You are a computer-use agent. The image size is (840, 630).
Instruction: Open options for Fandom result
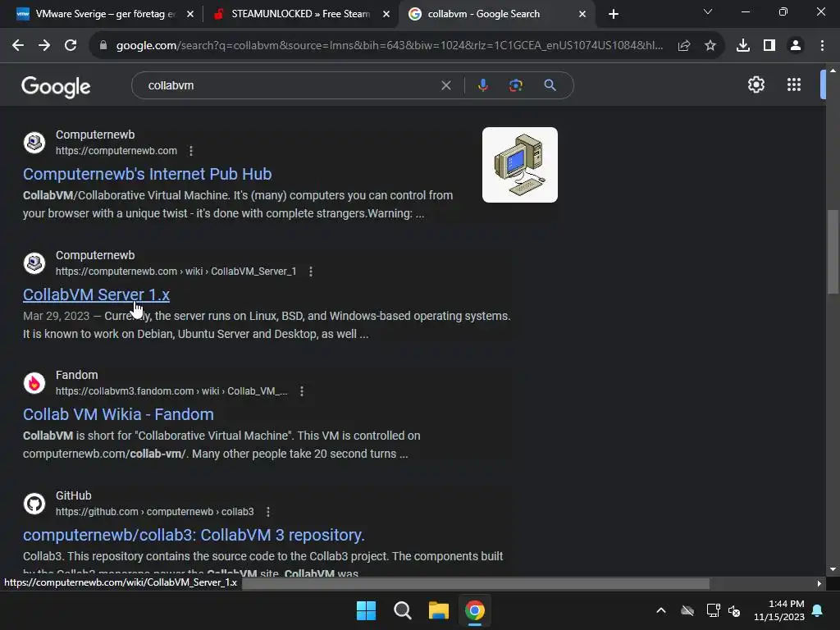(302, 391)
